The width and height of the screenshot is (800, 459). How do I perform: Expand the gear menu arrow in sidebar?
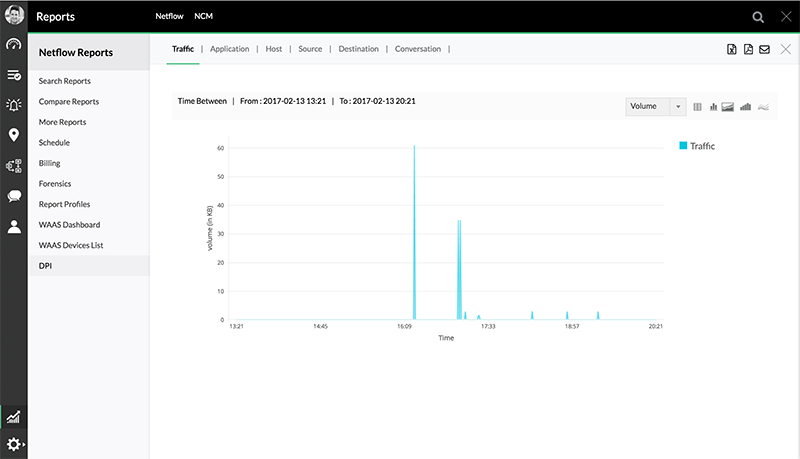[x=23, y=444]
